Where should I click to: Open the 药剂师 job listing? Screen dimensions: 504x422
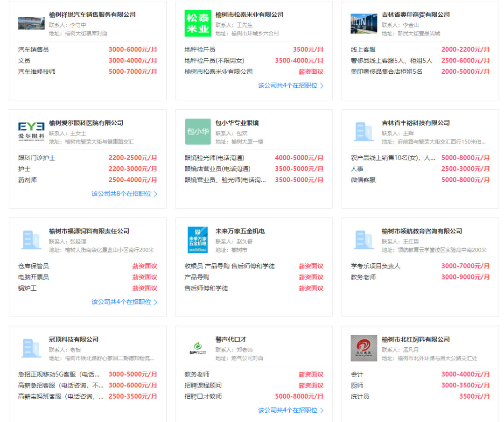pyautogui.click(x=28, y=180)
